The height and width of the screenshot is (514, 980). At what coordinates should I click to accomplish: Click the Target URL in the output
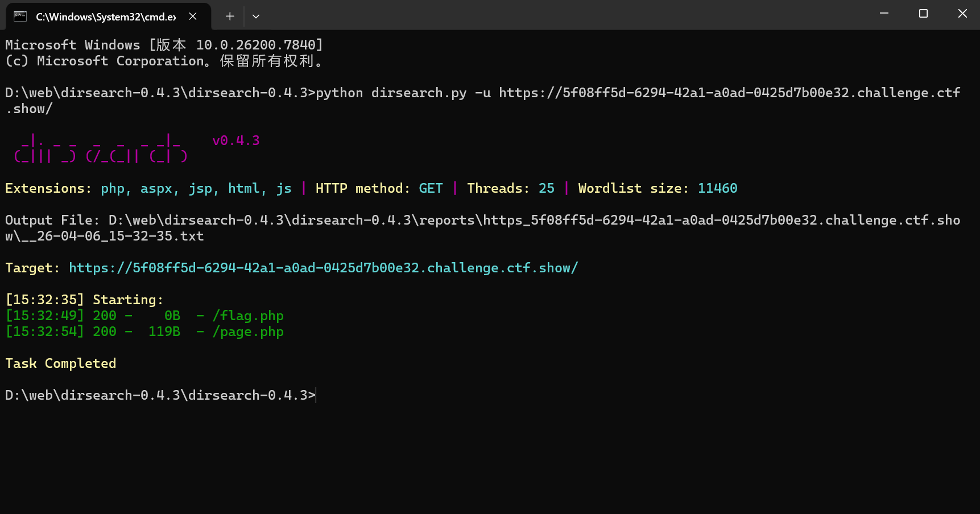click(x=324, y=268)
